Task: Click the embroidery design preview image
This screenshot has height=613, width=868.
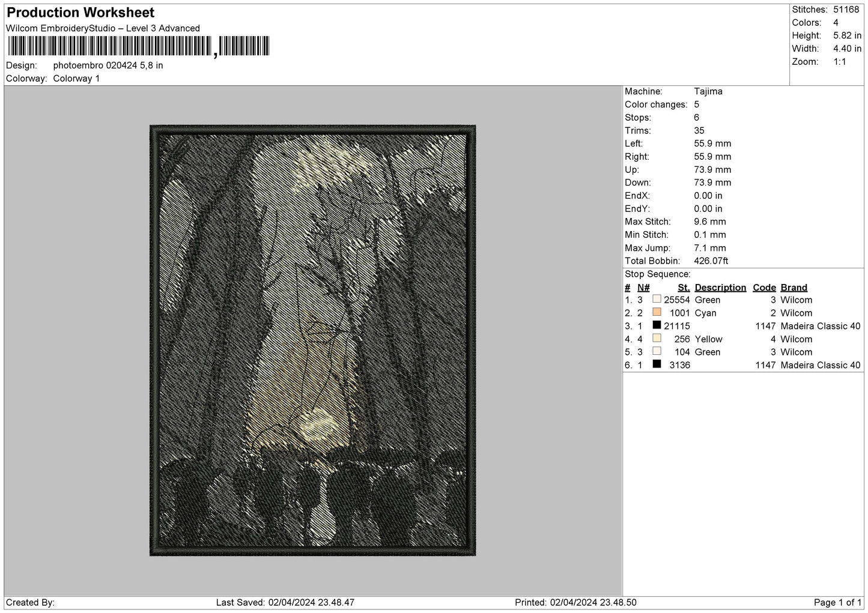Action: tap(312, 340)
